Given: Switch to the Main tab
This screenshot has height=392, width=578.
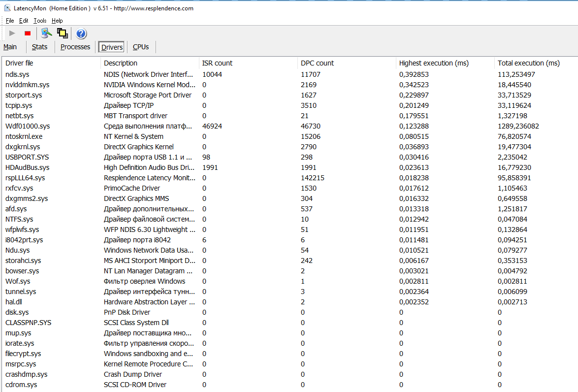Looking at the screenshot, I should point(10,47).
